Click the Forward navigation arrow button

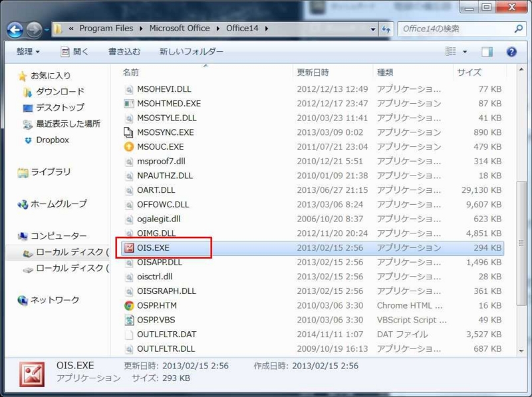(x=34, y=30)
